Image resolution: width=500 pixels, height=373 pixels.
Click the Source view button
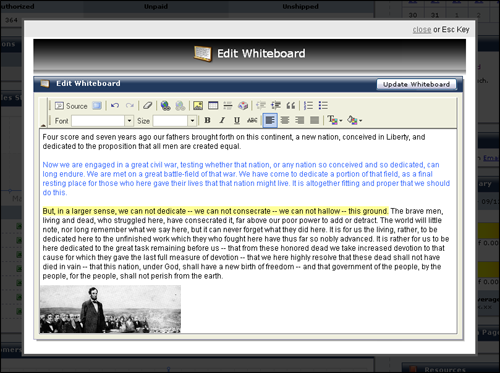pyautogui.click(x=71, y=106)
